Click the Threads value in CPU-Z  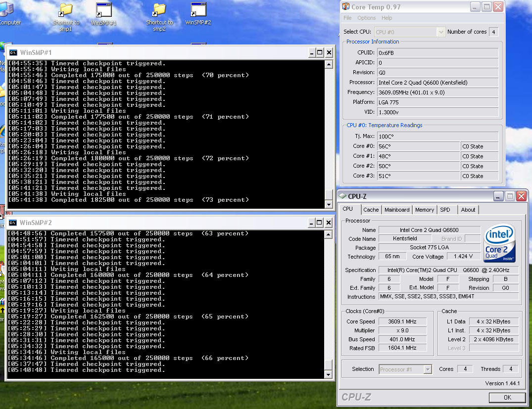point(511,369)
